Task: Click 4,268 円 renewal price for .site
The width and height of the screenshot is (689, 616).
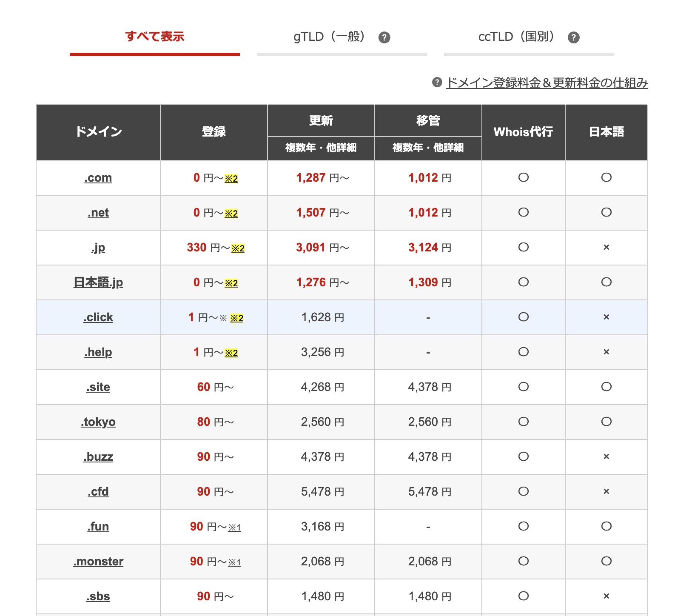Action: click(x=323, y=387)
